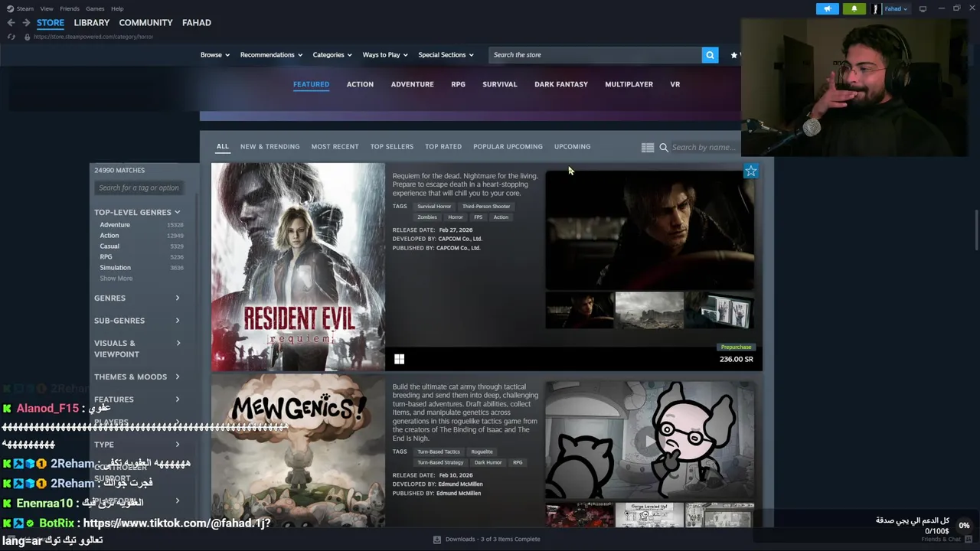The height and width of the screenshot is (551, 980).
Task: Open the Categories dropdown menu
Action: 332,55
